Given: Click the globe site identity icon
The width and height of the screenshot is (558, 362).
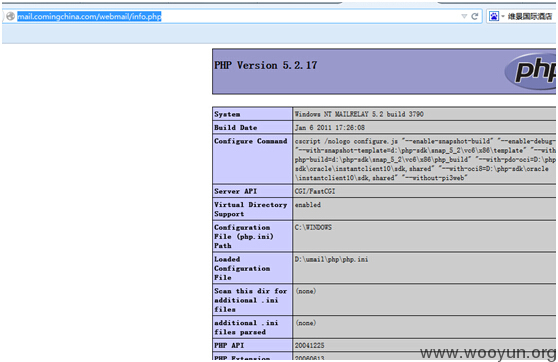Looking at the screenshot, I should pyautogui.click(x=11, y=16).
